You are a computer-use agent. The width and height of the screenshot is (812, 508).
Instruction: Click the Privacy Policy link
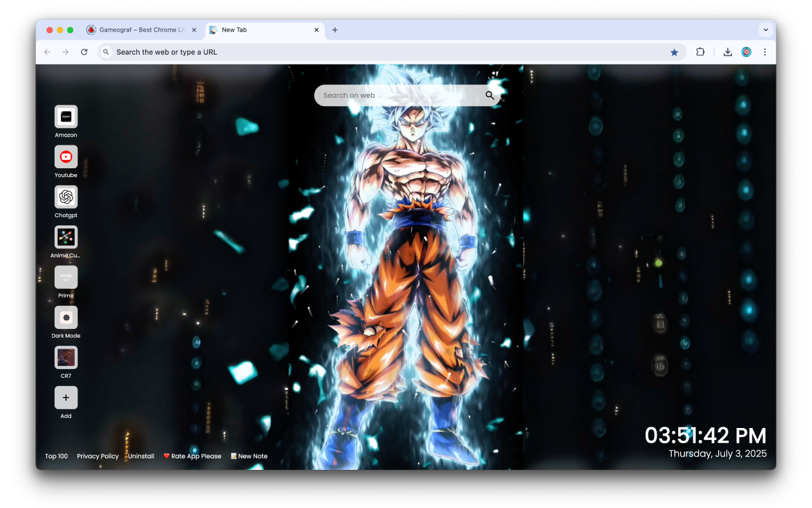(98, 456)
